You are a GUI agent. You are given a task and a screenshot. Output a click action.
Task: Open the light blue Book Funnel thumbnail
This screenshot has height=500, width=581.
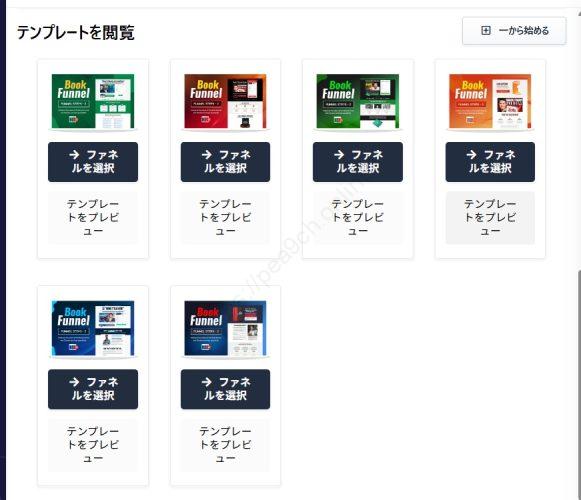93,328
